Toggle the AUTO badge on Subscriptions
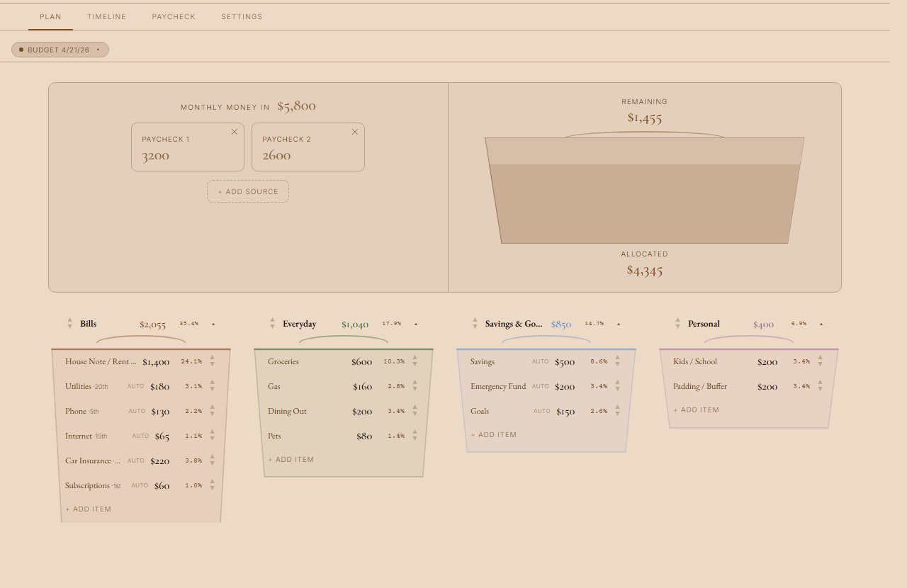This screenshot has height=588, width=907. point(140,486)
